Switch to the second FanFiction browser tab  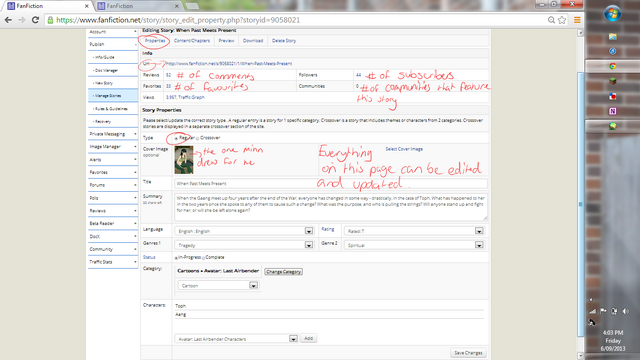138,6
